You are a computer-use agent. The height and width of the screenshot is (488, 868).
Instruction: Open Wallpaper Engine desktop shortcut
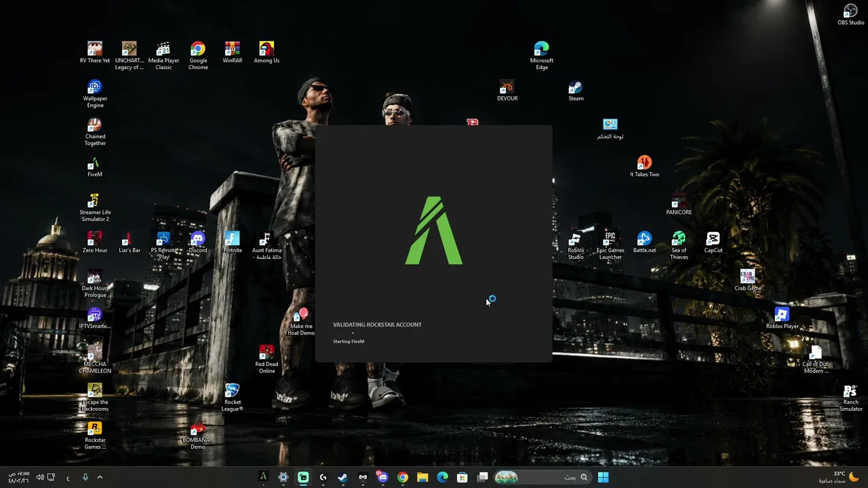point(95,94)
